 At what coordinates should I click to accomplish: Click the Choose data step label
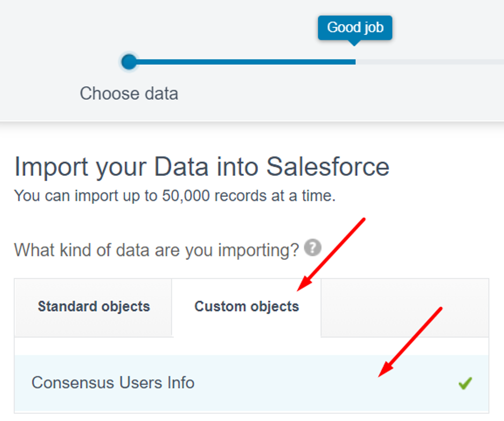(129, 94)
